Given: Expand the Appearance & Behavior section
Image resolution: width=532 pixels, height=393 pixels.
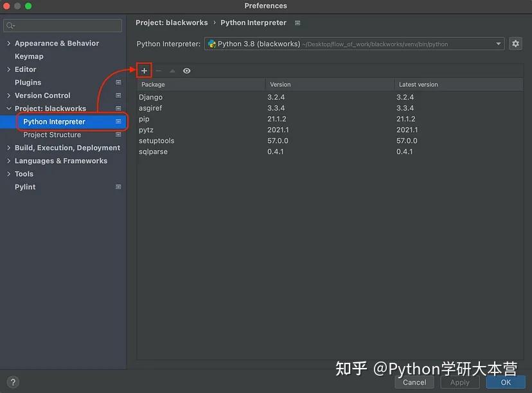Looking at the screenshot, I should point(8,43).
